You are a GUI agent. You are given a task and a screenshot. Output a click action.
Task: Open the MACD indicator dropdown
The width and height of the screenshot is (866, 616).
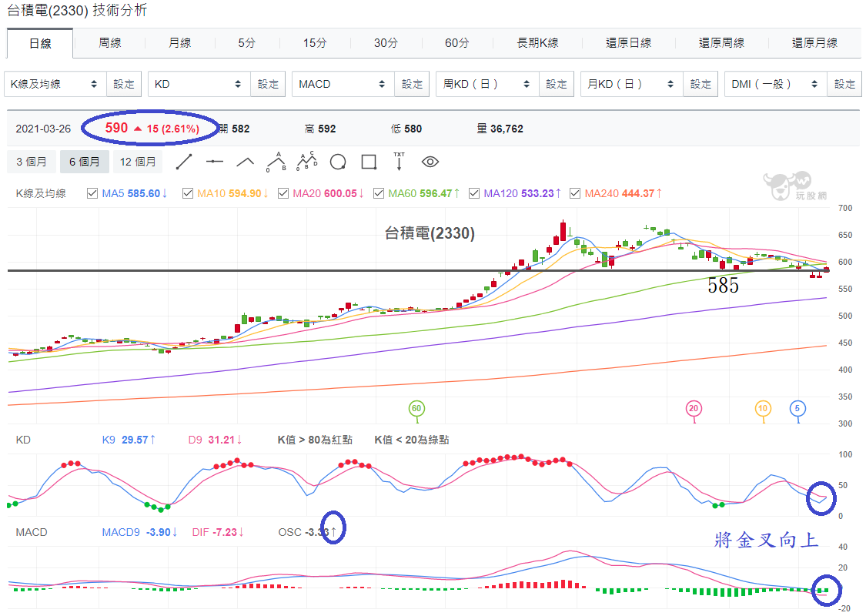pyautogui.click(x=343, y=84)
